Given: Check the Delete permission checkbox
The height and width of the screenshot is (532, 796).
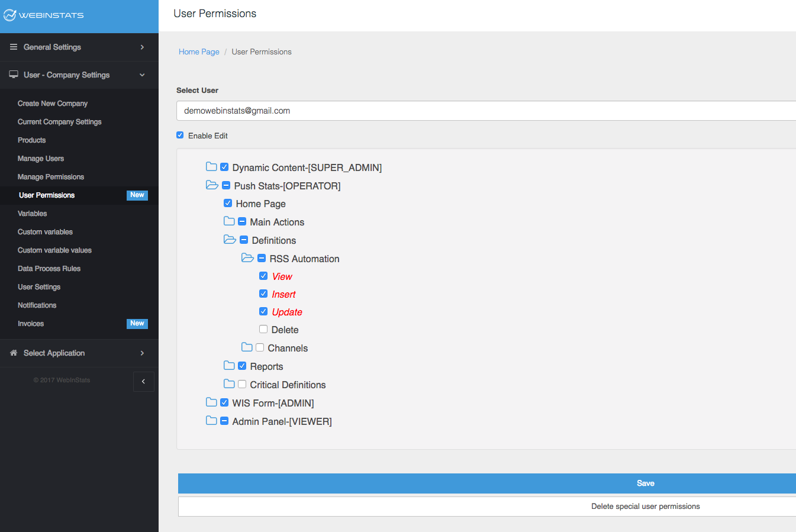Looking at the screenshot, I should (x=263, y=329).
